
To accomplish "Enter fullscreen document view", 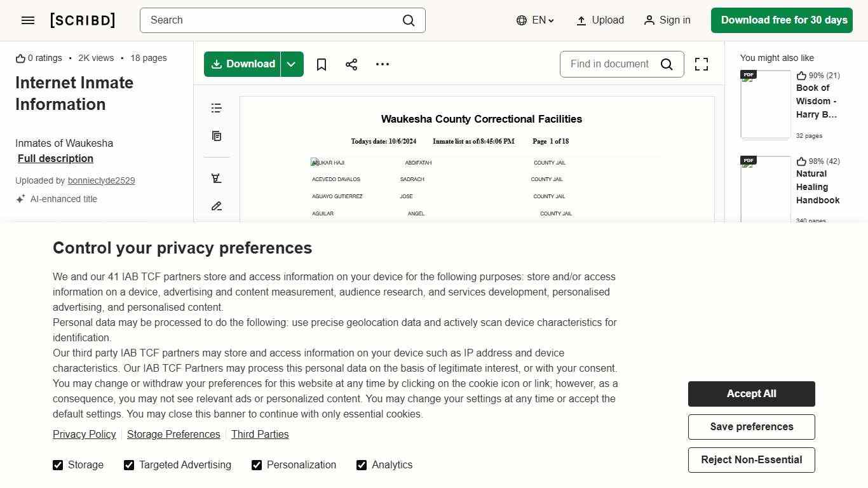I will point(702,64).
